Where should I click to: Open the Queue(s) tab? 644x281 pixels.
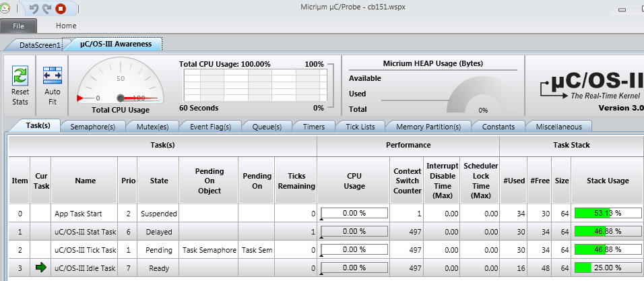click(x=267, y=127)
